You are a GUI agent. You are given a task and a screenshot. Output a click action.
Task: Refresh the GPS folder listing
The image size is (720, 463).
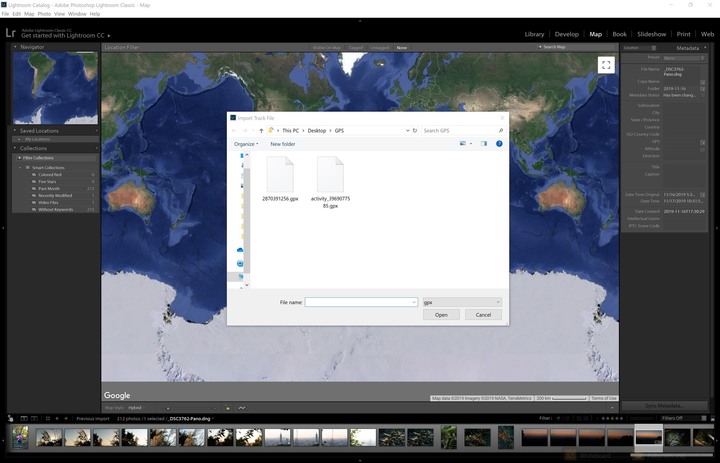pos(415,130)
